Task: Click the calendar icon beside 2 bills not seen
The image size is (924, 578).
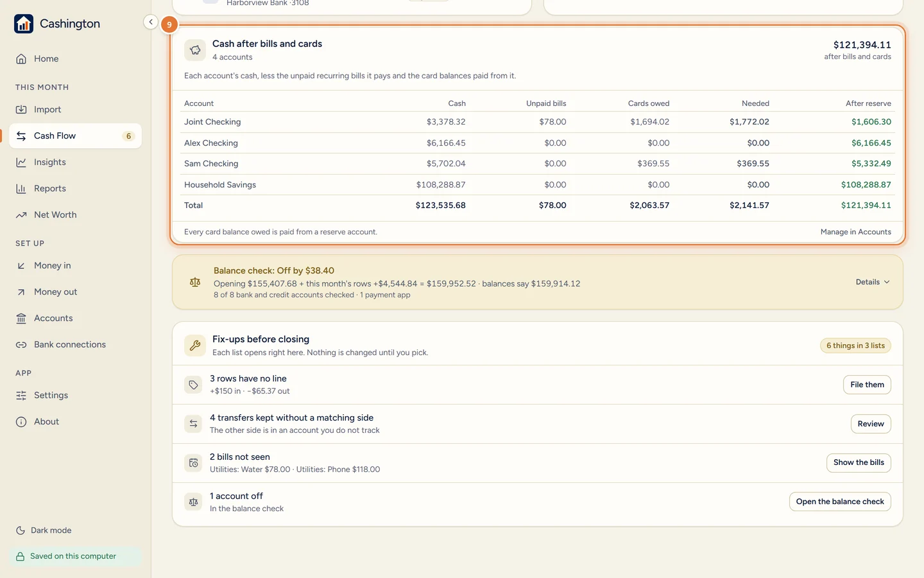Action: point(193,463)
